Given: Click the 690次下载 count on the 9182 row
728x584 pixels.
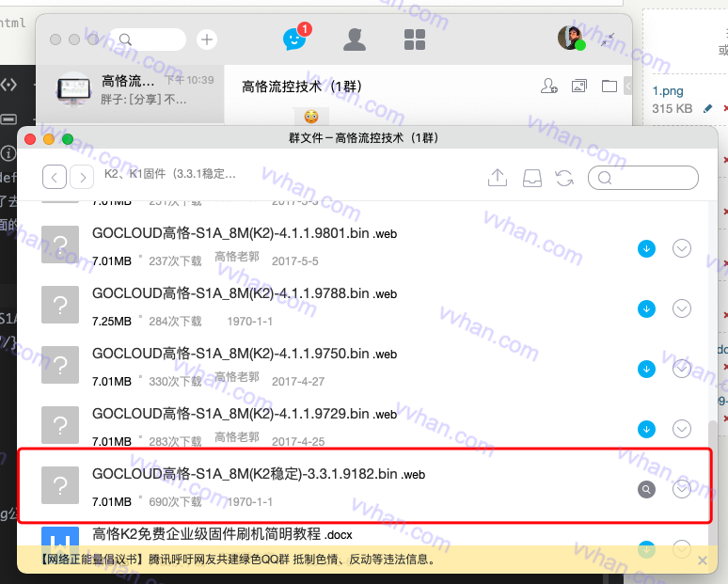Looking at the screenshot, I should 176,502.
